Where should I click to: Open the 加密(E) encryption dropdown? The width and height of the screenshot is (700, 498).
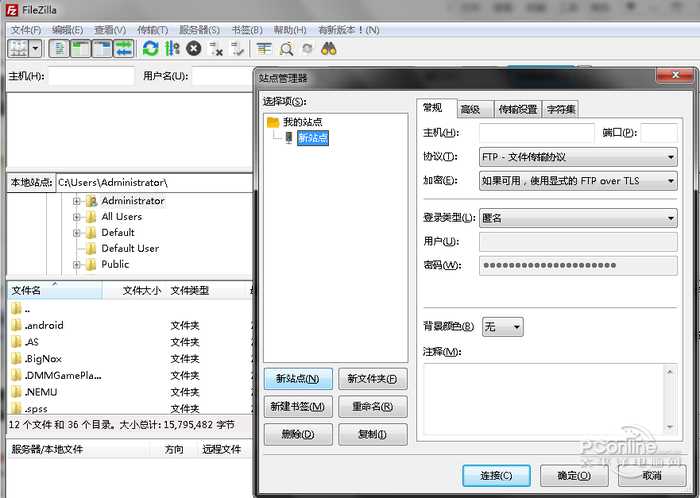[x=578, y=181]
